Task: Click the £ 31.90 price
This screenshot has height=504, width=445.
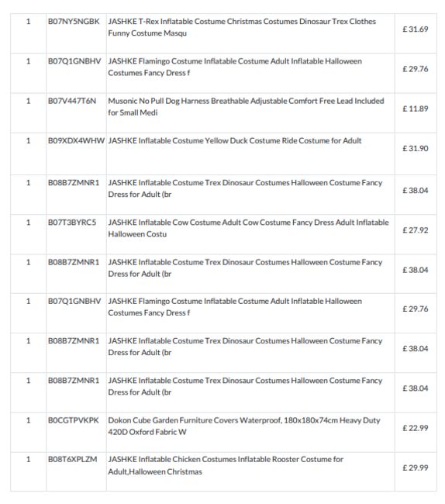Action: [416, 149]
